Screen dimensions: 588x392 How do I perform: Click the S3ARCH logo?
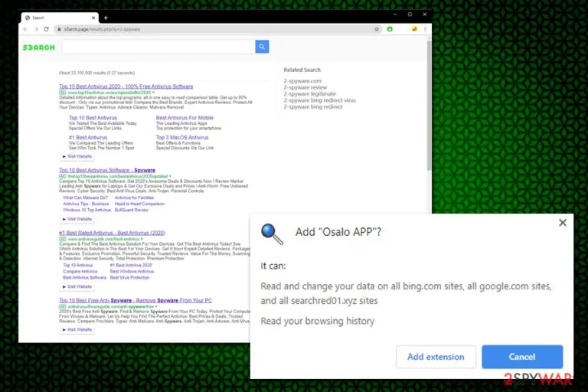pyautogui.click(x=38, y=47)
